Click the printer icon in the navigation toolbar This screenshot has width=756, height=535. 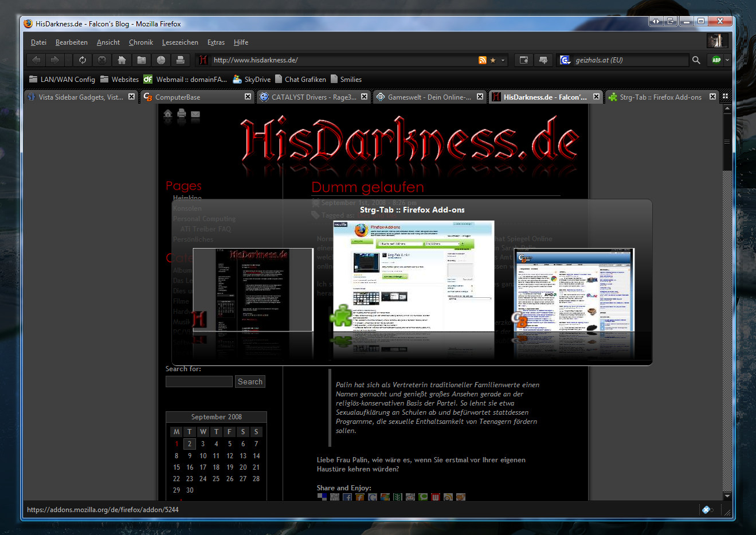tap(180, 60)
